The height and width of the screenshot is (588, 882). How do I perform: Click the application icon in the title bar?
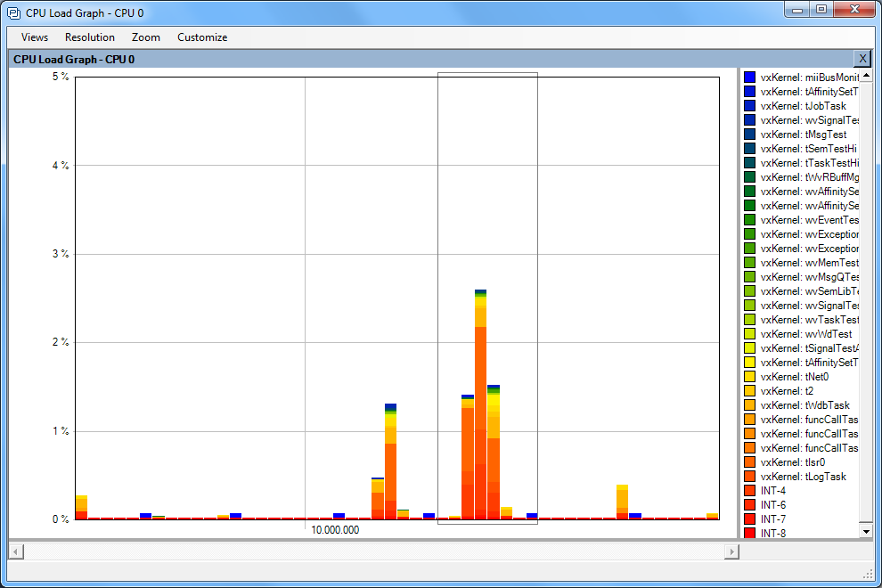(14, 13)
